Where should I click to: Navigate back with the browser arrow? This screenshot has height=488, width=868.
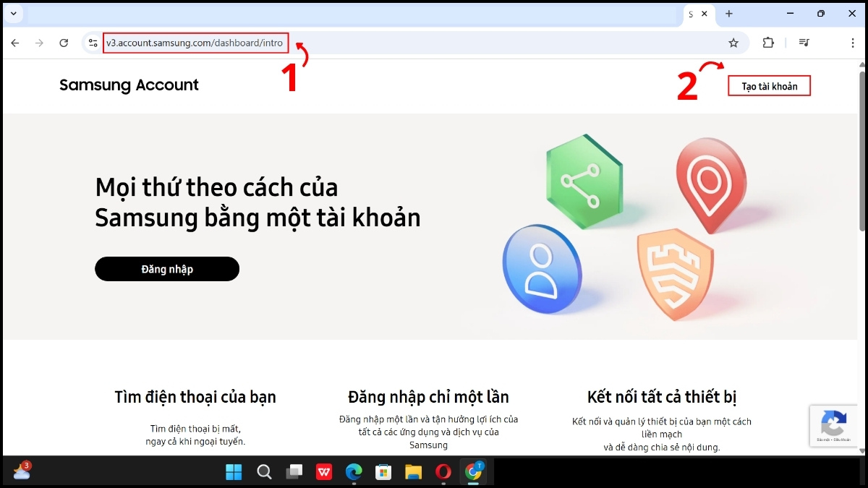coord(14,43)
